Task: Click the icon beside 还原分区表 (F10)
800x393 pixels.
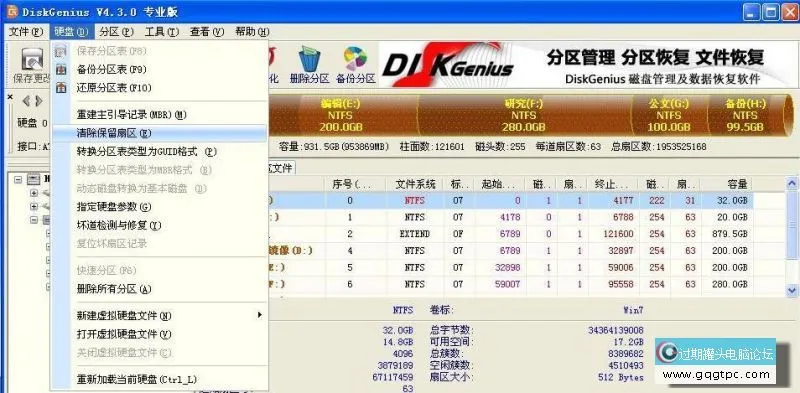Action: (61, 88)
